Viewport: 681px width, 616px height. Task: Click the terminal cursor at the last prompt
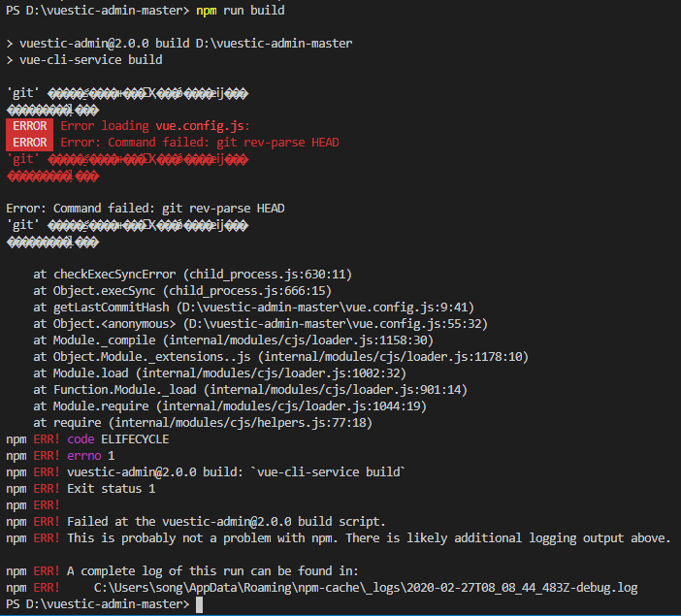(199, 604)
